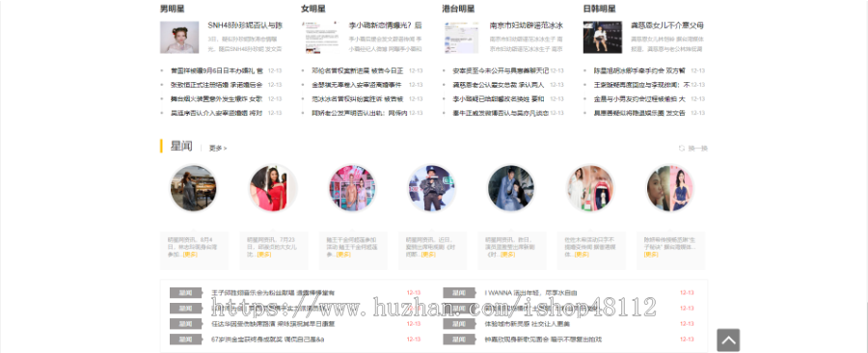Click [更多] in the 7月23日 summary card

[265, 255]
